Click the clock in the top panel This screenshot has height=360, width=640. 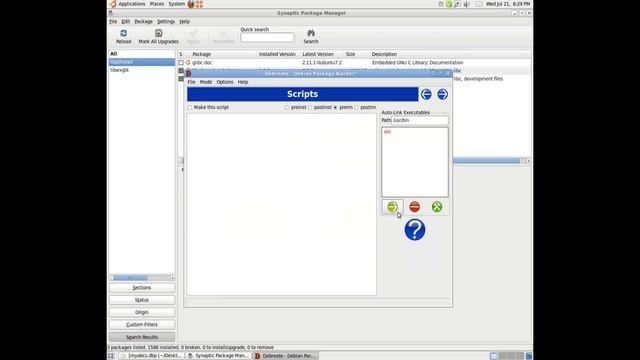click(508, 4)
